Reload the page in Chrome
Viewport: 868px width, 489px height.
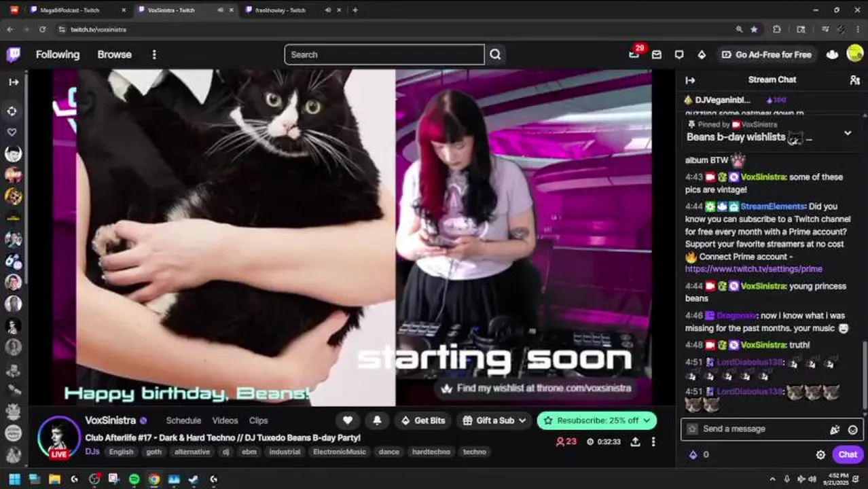pos(42,29)
